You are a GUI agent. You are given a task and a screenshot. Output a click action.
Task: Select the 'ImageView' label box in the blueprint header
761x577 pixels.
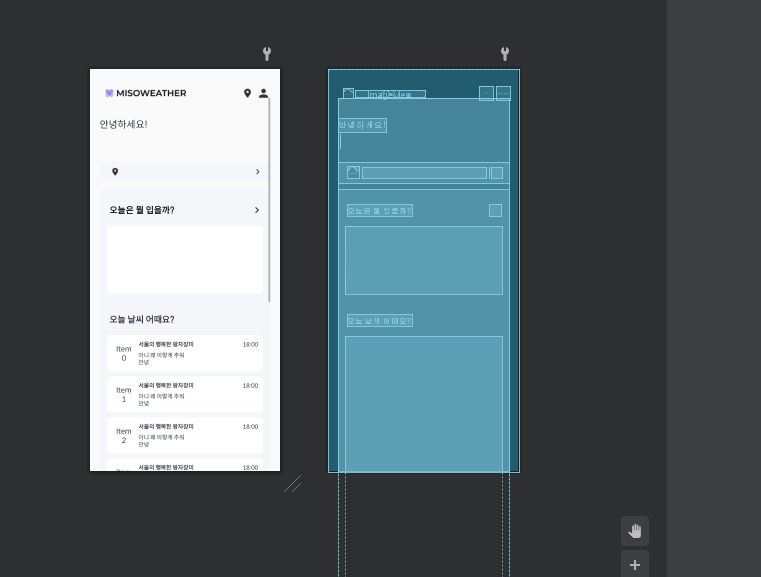coord(390,94)
